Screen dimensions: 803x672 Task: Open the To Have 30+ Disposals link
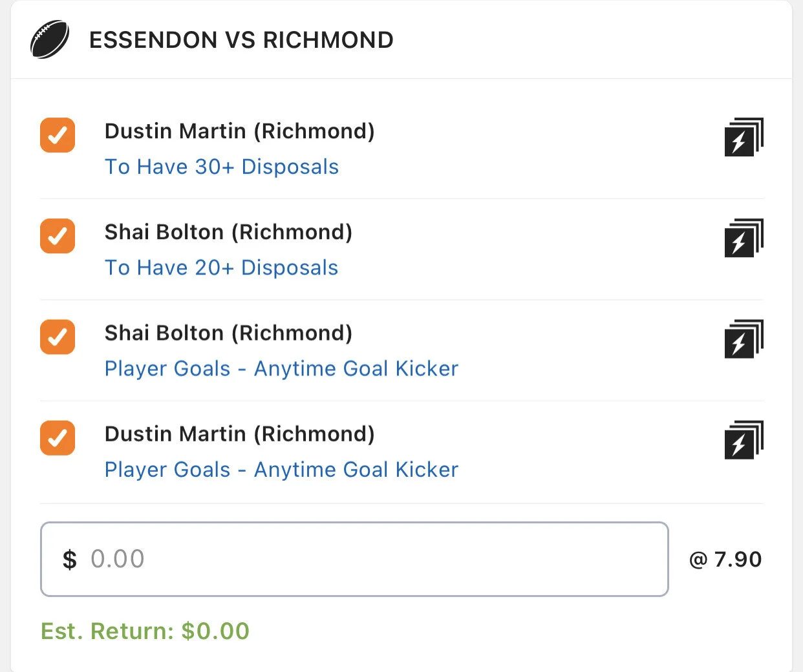222,167
